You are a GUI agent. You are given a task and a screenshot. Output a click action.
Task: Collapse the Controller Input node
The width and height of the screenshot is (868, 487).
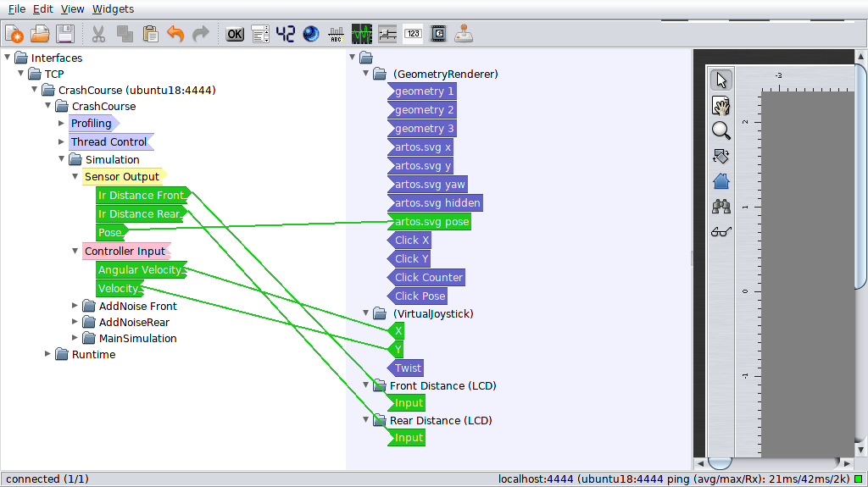75,251
